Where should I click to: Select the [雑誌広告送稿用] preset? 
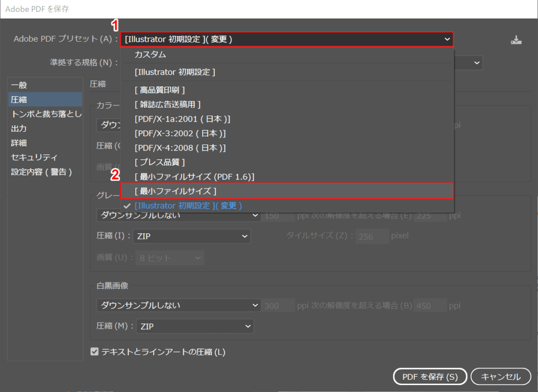point(287,104)
